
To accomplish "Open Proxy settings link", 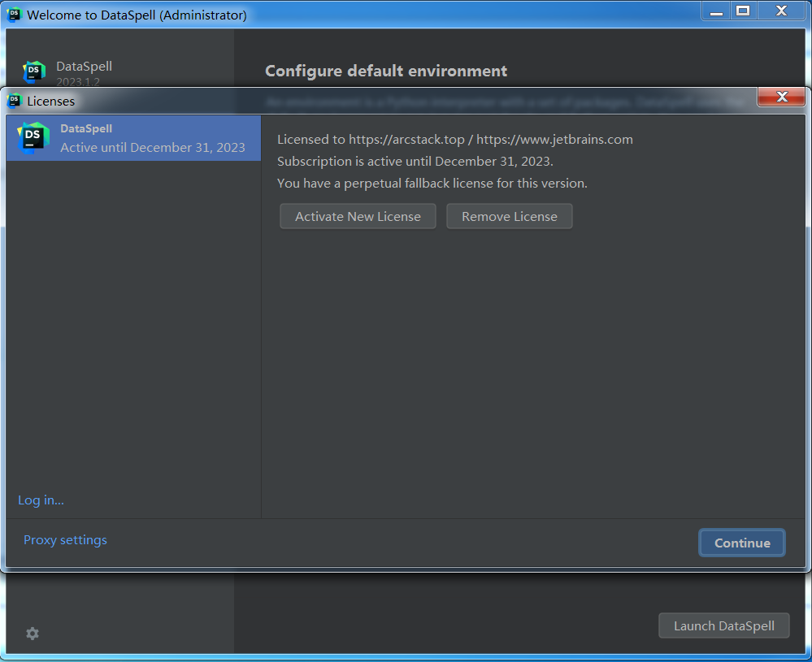I will [65, 540].
